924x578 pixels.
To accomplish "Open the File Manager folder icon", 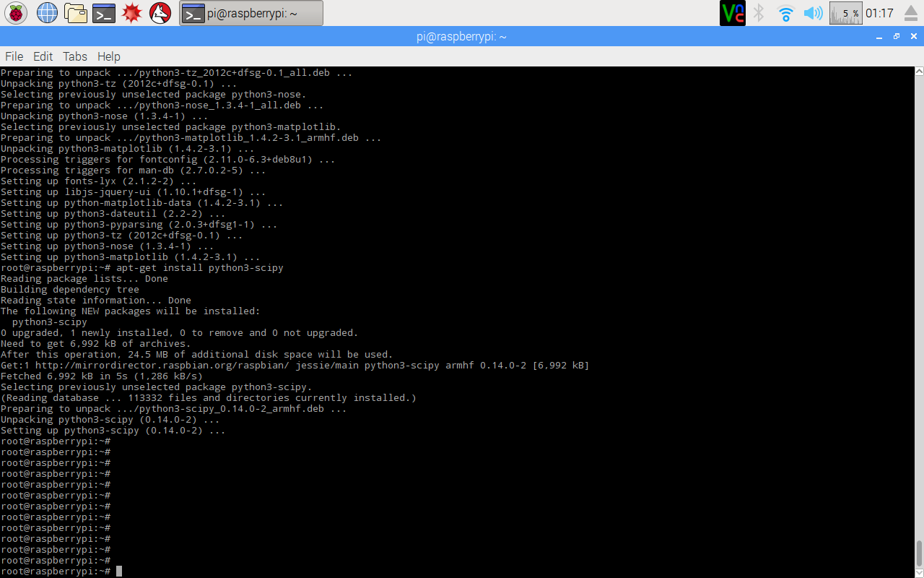I will tap(75, 13).
